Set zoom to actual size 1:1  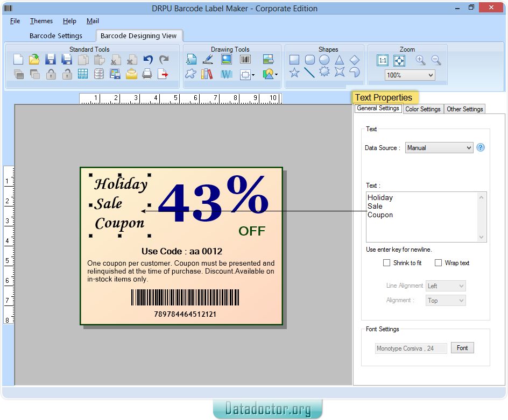383,60
